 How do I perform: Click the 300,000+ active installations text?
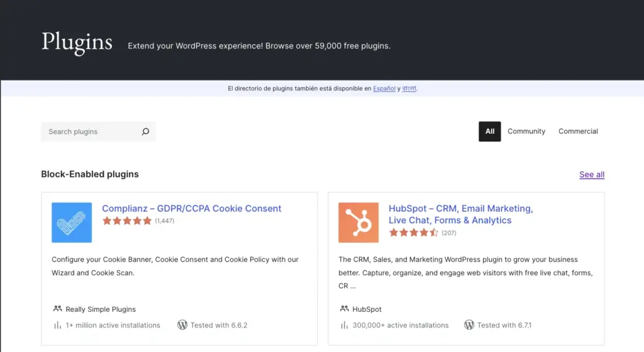click(401, 326)
